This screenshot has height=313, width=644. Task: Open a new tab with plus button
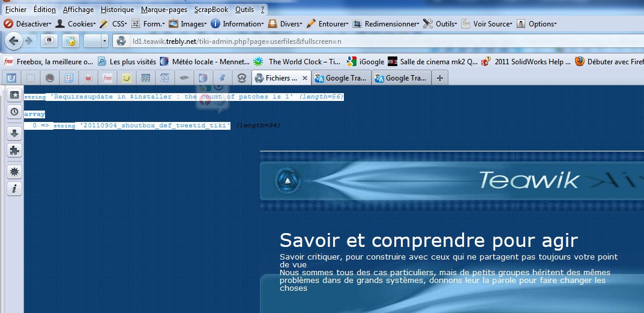(440, 78)
